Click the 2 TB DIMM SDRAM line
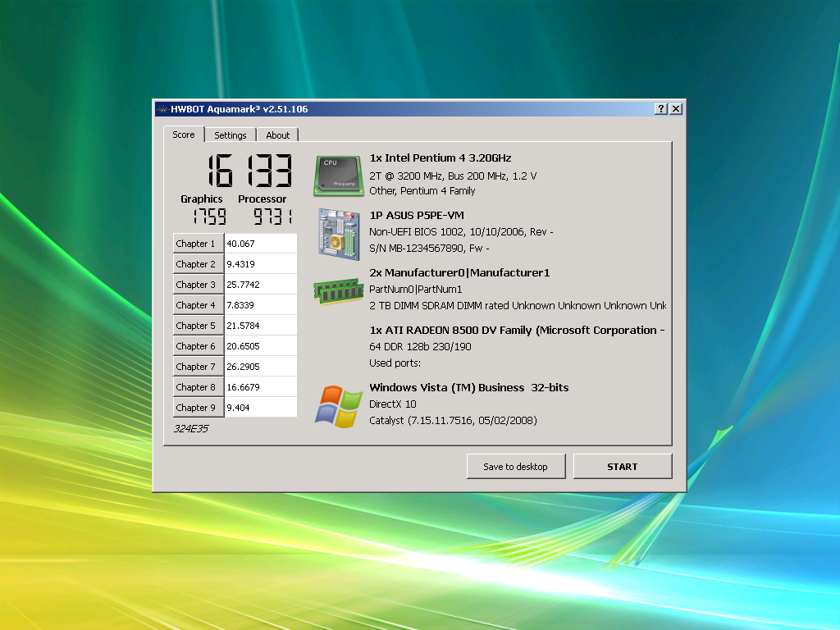The height and width of the screenshot is (630, 840). tap(518, 305)
